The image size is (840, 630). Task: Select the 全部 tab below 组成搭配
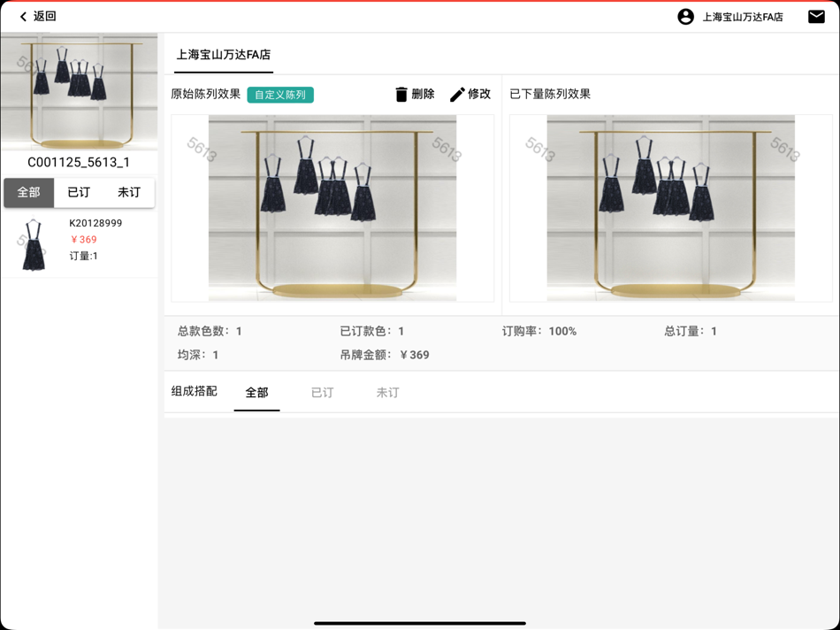tap(256, 392)
